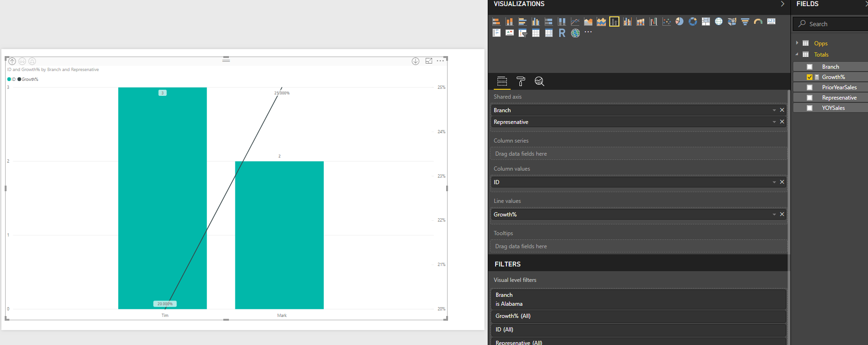The image size is (868, 345).
Task: Select the treemap visualization
Action: point(706,22)
